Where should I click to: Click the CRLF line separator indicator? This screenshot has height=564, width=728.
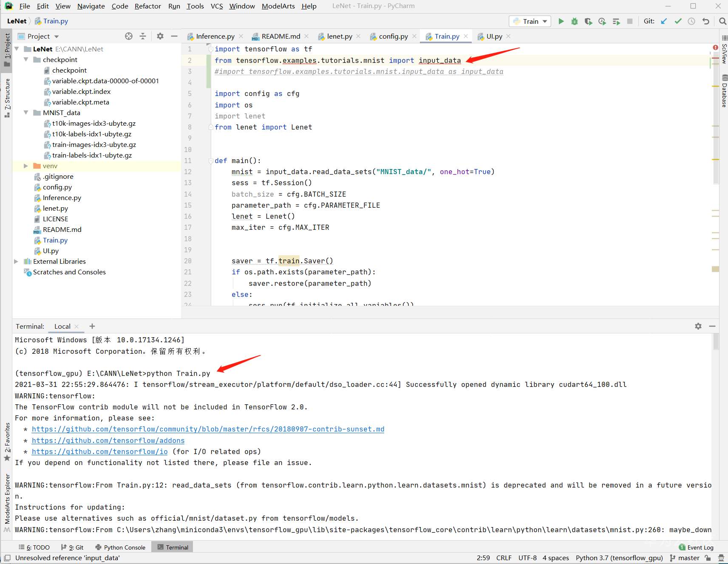(504, 558)
